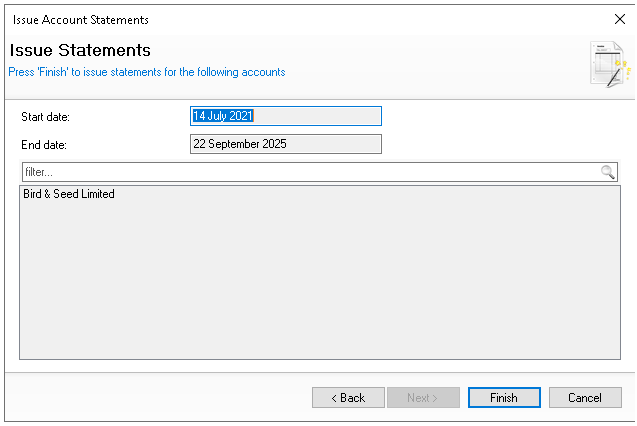
Task: Click the statements document icon in the header
Action: click(608, 64)
